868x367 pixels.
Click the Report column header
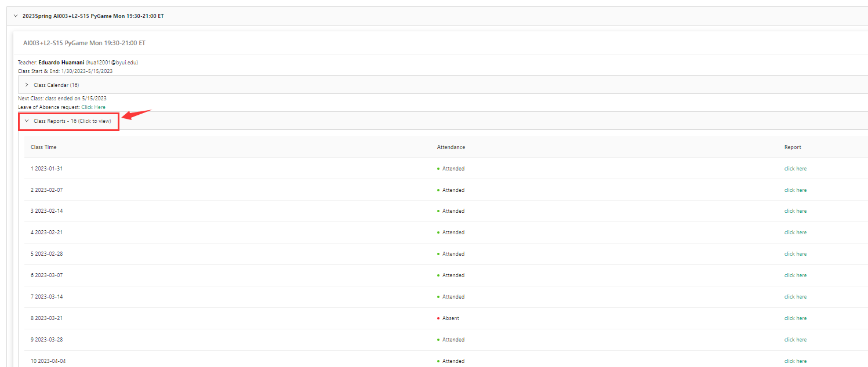pos(793,147)
